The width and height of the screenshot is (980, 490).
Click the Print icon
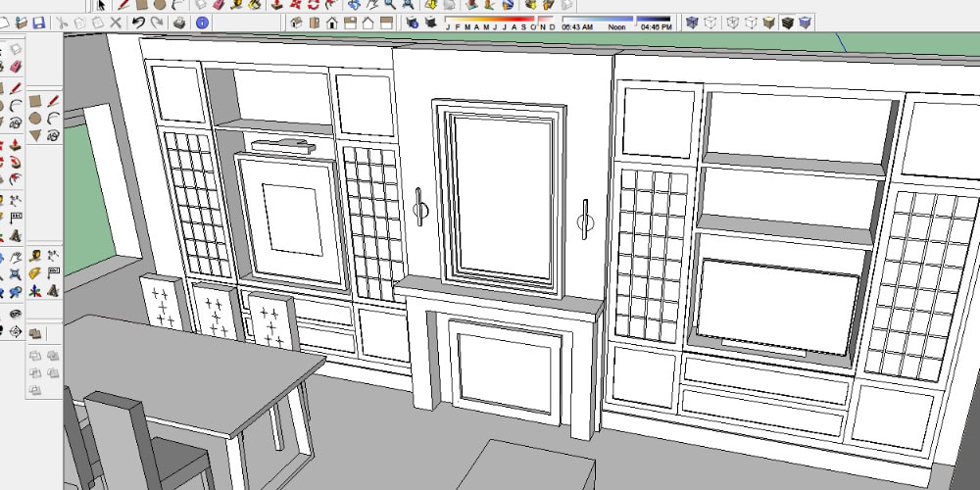tap(179, 22)
